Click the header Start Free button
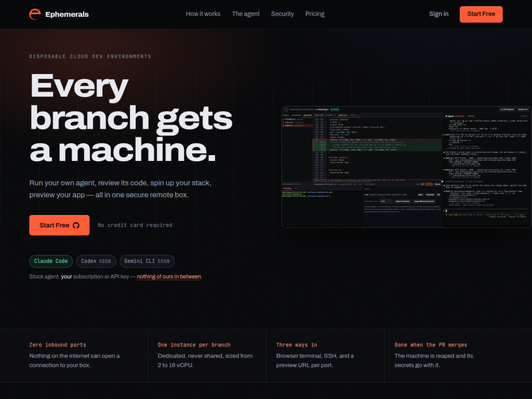This screenshot has width=532, height=399. pyautogui.click(x=481, y=14)
